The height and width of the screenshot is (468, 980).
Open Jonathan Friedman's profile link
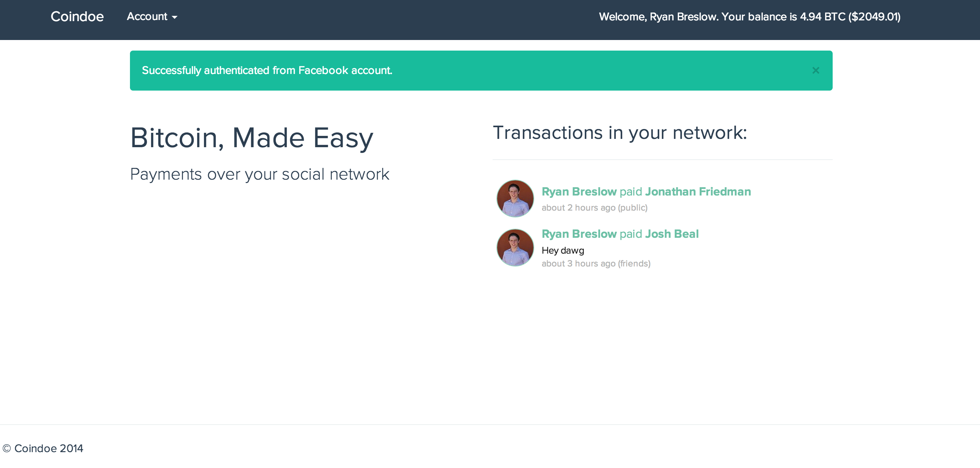698,192
